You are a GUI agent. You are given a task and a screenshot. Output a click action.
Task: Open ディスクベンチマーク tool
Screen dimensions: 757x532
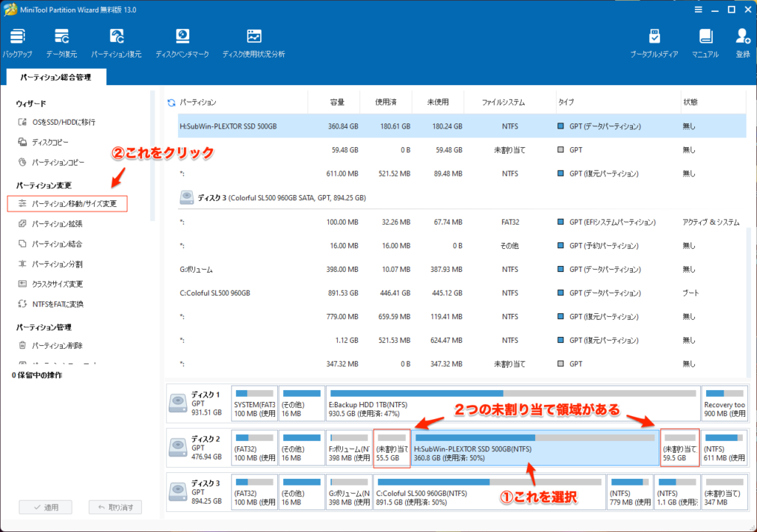coord(182,37)
